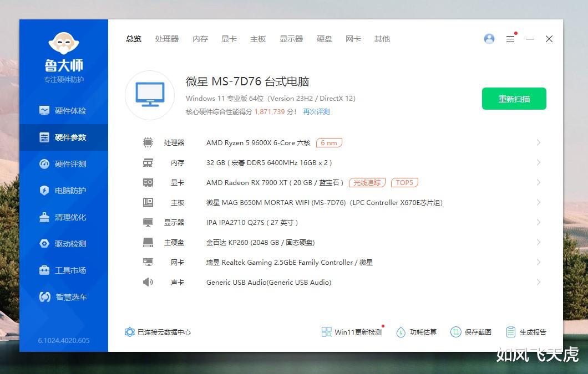Viewport: 588px width, 374px height.
Task: Switch to the 内存 tab
Action: pos(200,39)
